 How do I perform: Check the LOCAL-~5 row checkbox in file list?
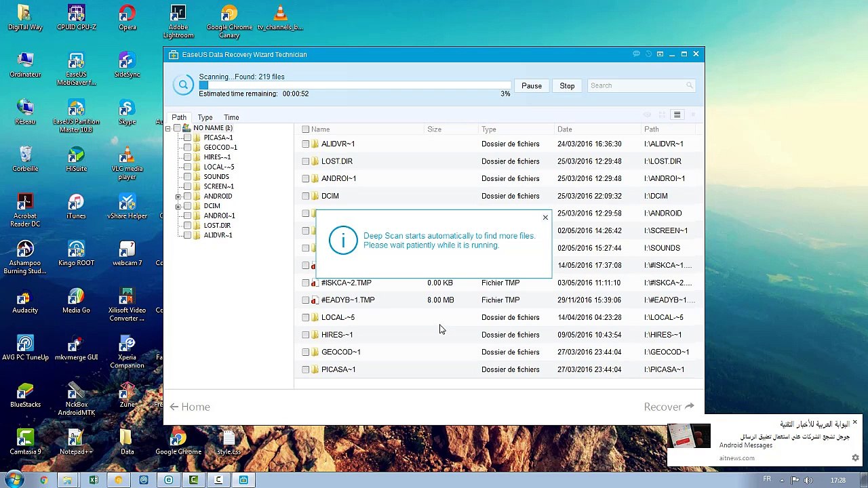coord(306,317)
